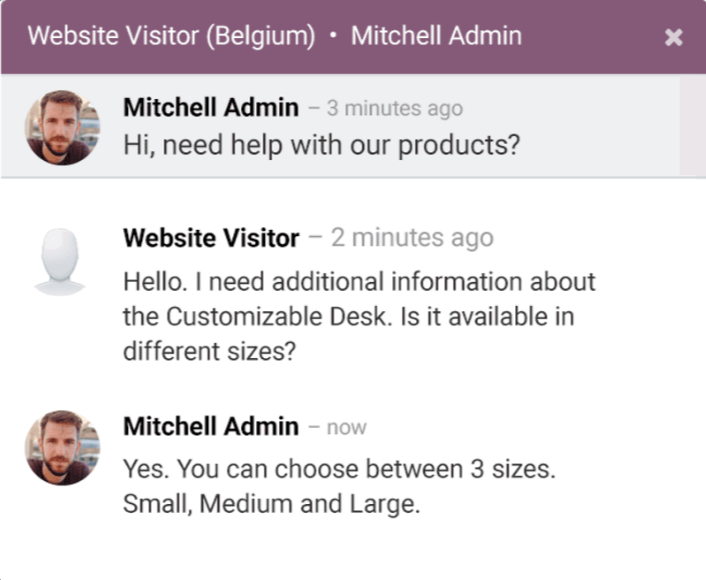Click the Website Visitor placeholder avatar
This screenshot has height=580, width=706.
(x=59, y=262)
